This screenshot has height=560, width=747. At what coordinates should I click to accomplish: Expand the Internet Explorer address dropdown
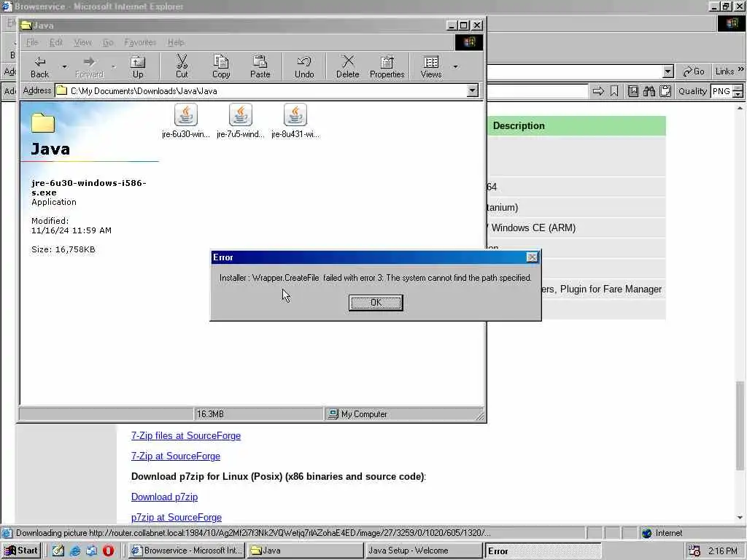(668, 72)
